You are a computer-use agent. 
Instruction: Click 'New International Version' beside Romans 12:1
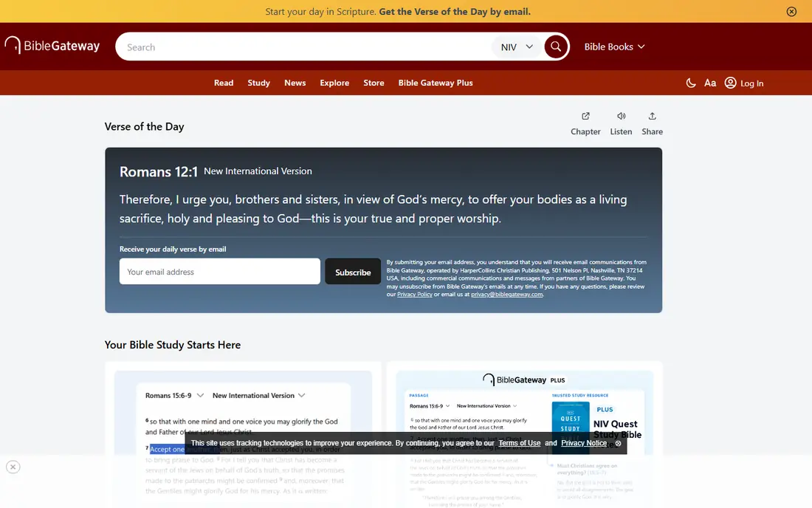pyautogui.click(x=258, y=171)
